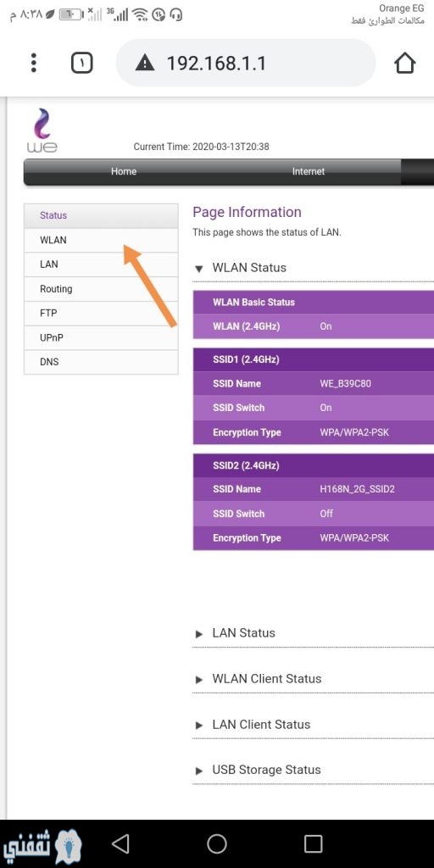Screen dimensions: 434x868
Task: Tap the Android recent apps square button
Action: pos(314,843)
